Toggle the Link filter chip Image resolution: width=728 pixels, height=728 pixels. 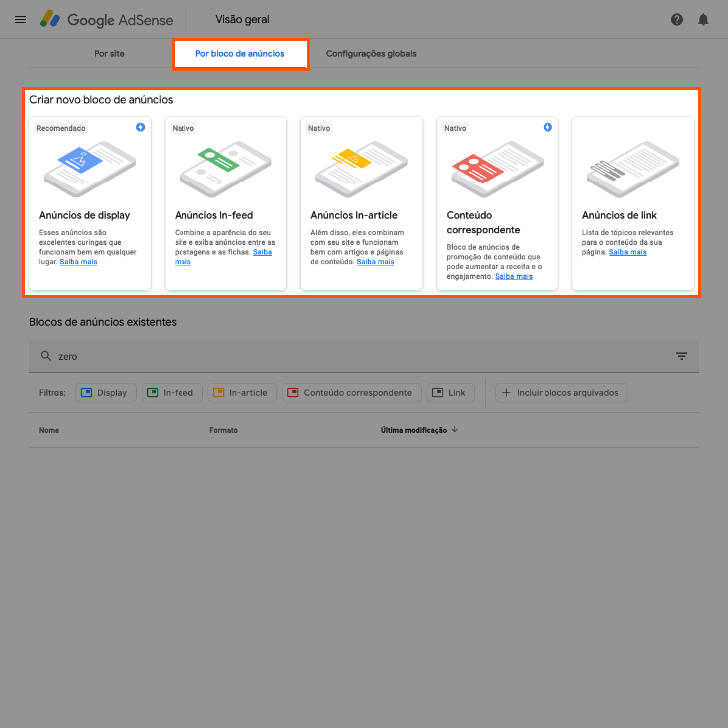(450, 393)
